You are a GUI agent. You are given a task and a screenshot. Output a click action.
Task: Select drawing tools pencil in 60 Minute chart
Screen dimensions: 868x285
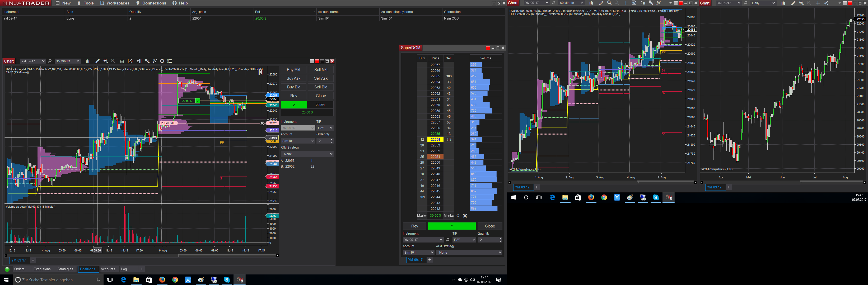pyautogui.click(x=601, y=3)
